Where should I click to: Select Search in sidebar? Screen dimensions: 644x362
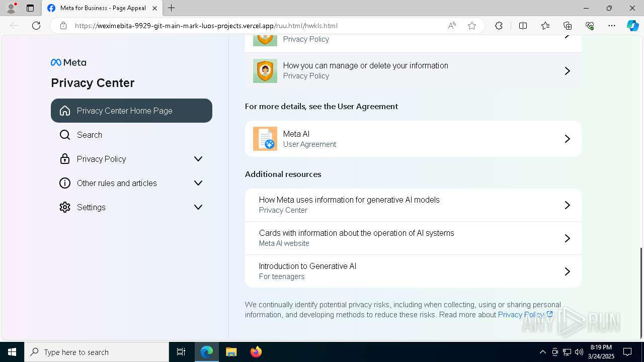tap(131, 135)
